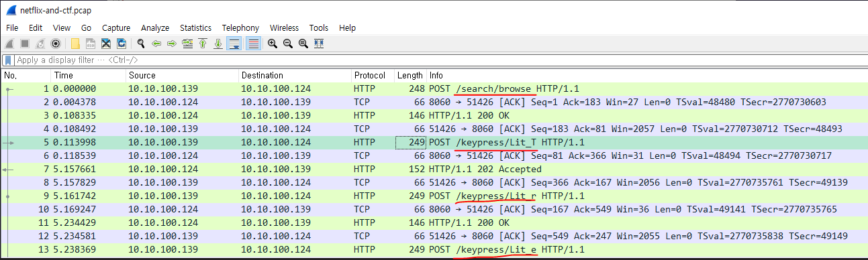Sort by the Destination column header
The height and width of the screenshot is (260, 868).
(x=295, y=76)
